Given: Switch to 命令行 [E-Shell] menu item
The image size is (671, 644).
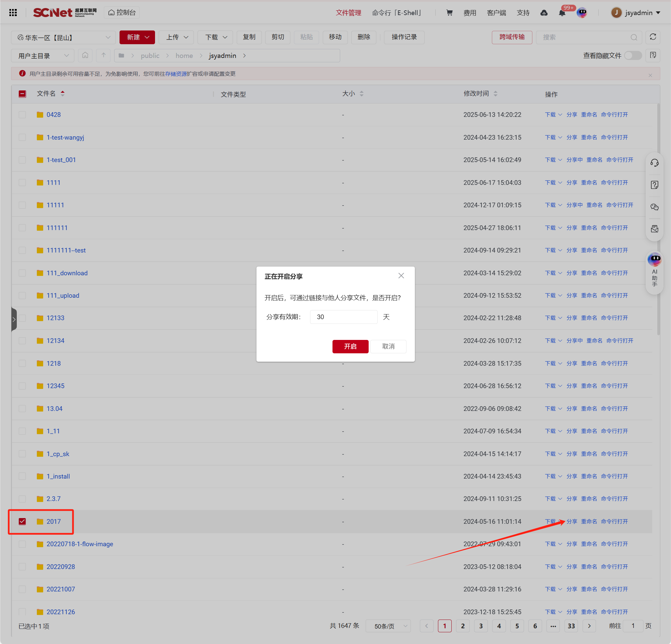Looking at the screenshot, I should (x=396, y=13).
